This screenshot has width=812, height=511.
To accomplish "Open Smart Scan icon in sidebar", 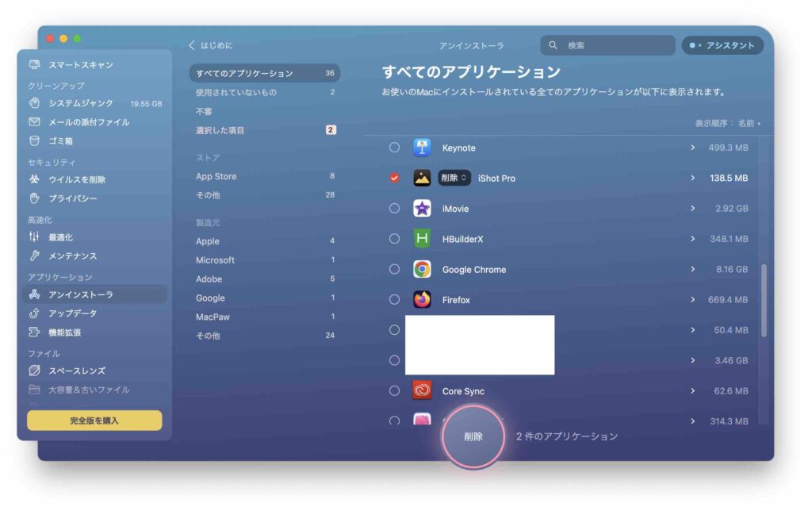I will pyautogui.click(x=34, y=65).
